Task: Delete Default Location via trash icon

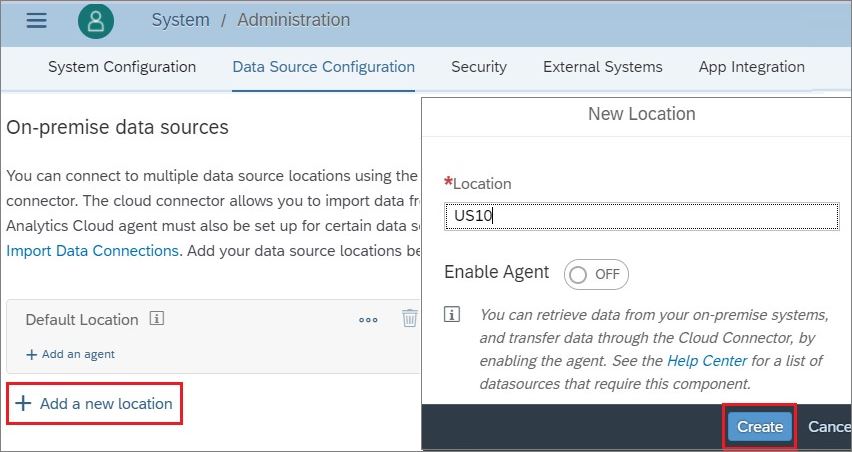Action: pyautogui.click(x=409, y=318)
